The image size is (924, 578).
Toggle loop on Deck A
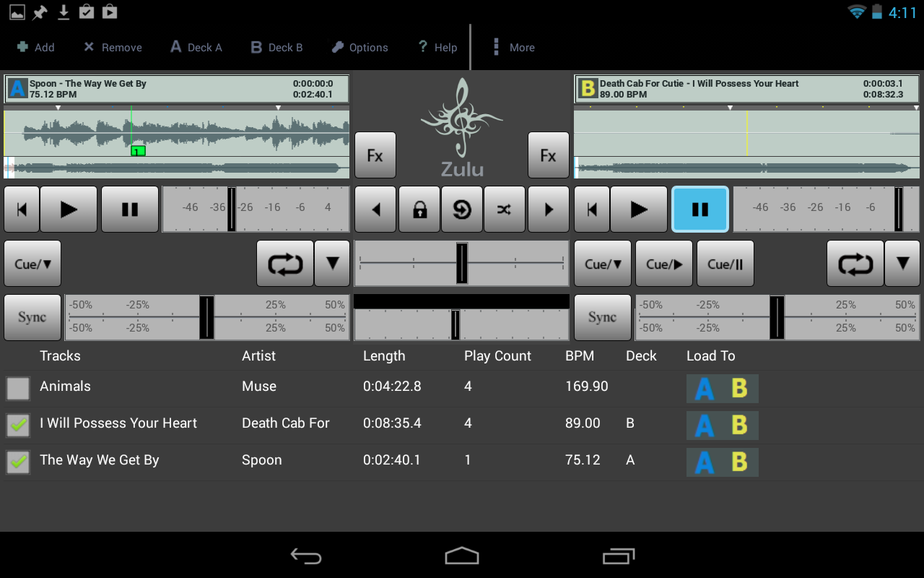click(285, 264)
